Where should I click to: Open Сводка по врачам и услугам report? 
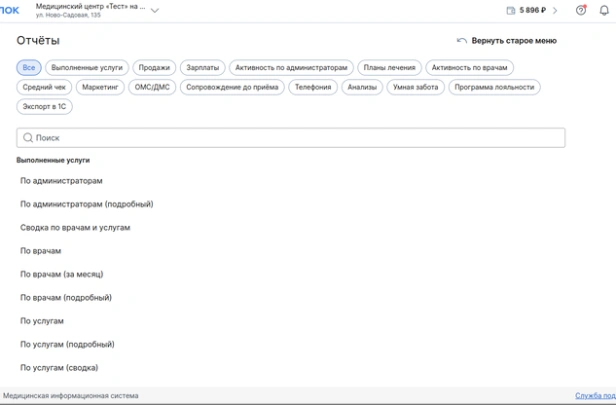75,228
